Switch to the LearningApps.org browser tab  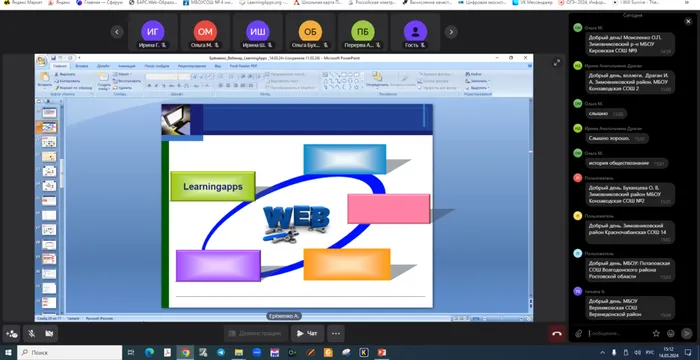coord(263,3)
